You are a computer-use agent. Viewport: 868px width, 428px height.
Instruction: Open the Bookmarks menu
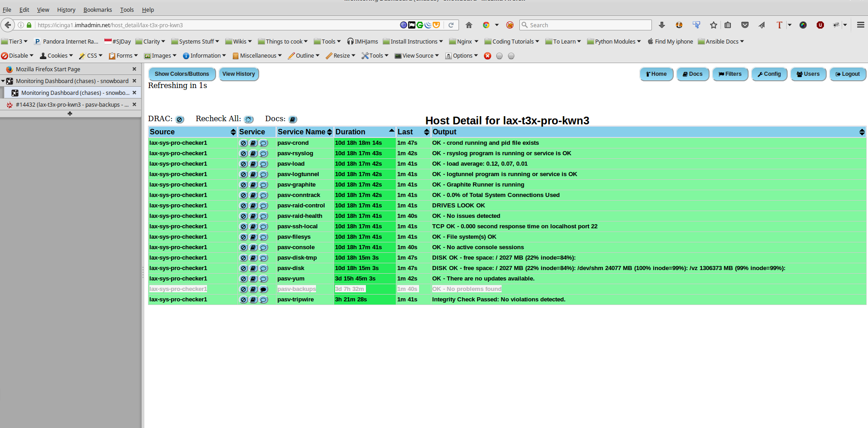point(98,10)
